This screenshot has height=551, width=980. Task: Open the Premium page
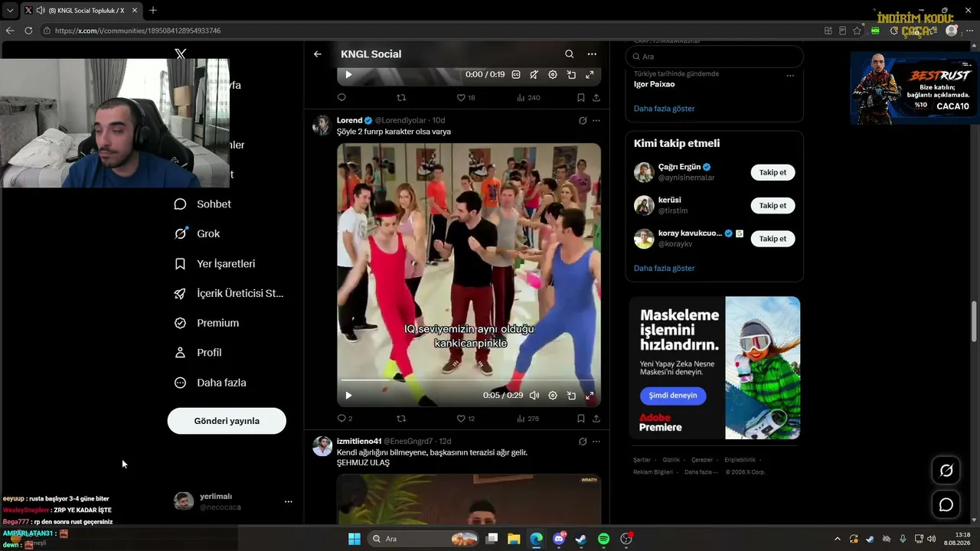click(207, 323)
